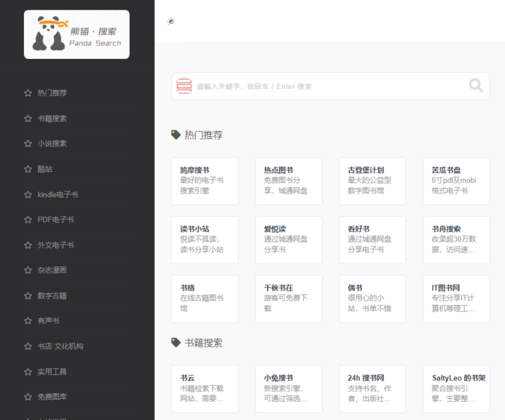
Task: Open the 读书小站 card
Action: (x=205, y=240)
